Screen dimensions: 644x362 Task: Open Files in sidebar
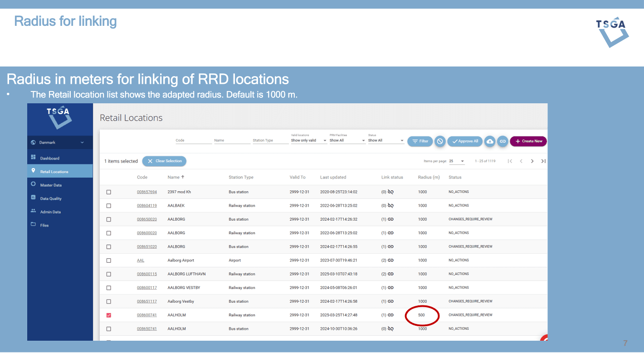(x=60, y=225)
